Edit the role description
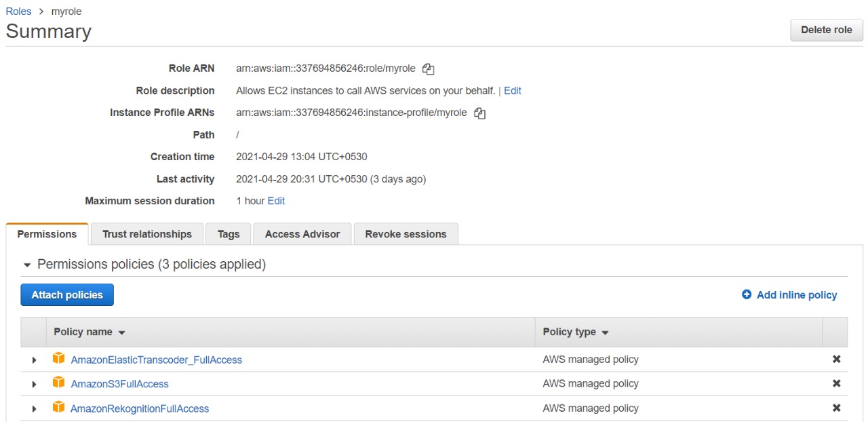This screenshot has width=868, height=422. [513, 90]
